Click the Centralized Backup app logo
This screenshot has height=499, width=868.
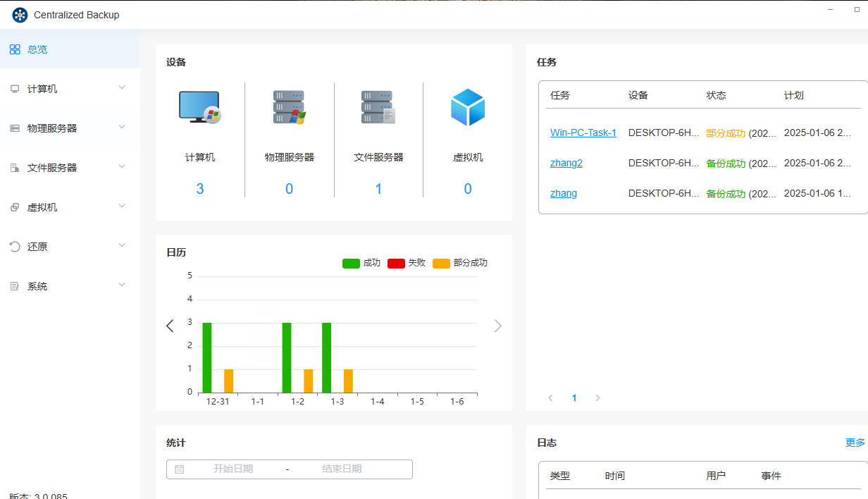pyautogui.click(x=20, y=15)
